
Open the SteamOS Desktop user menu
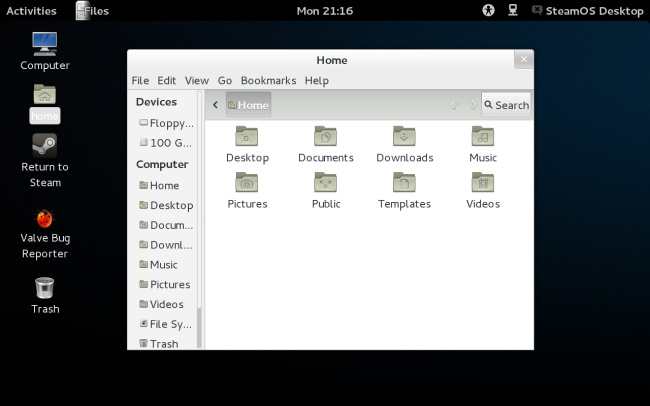[588, 11]
